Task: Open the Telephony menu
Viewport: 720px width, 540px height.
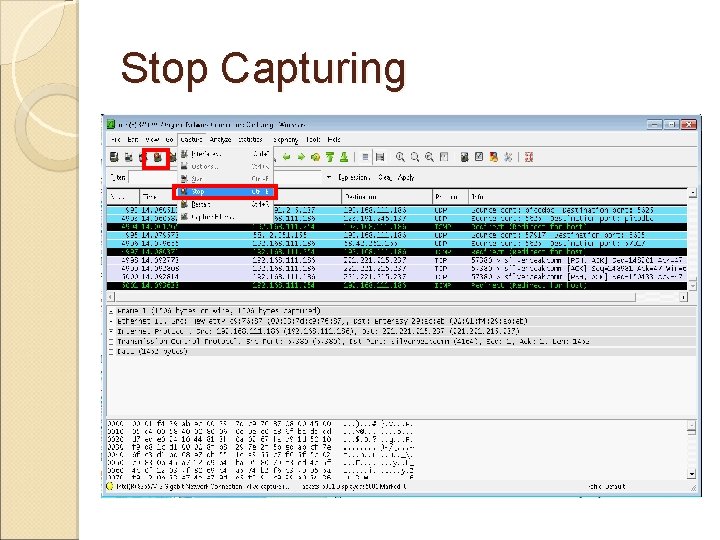Action: (x=286, y=139)
